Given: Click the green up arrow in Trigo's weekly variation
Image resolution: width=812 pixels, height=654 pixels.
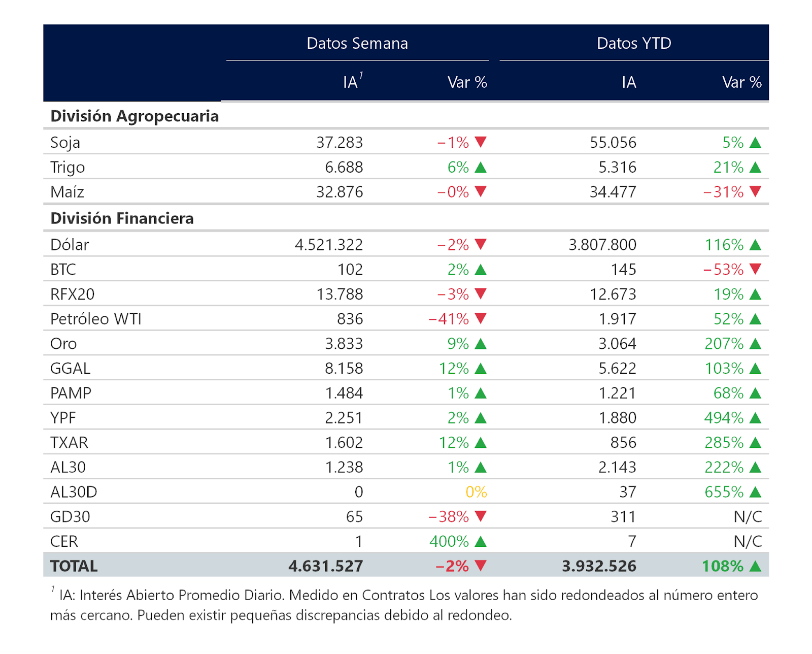Looking at the screenshot, I should point(481,167).
